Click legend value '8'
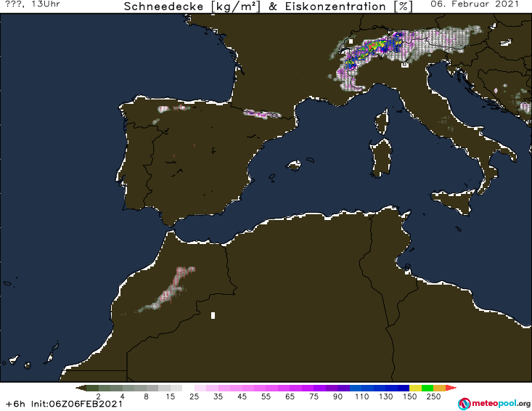Image resolution: width=532 pixels, height=411 pixels. [x=146, y=396]
